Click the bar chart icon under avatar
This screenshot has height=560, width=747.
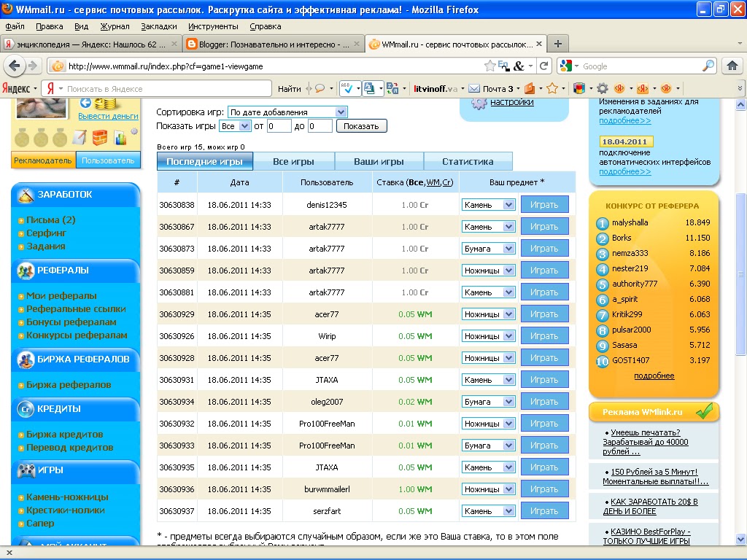click(120, 138)
